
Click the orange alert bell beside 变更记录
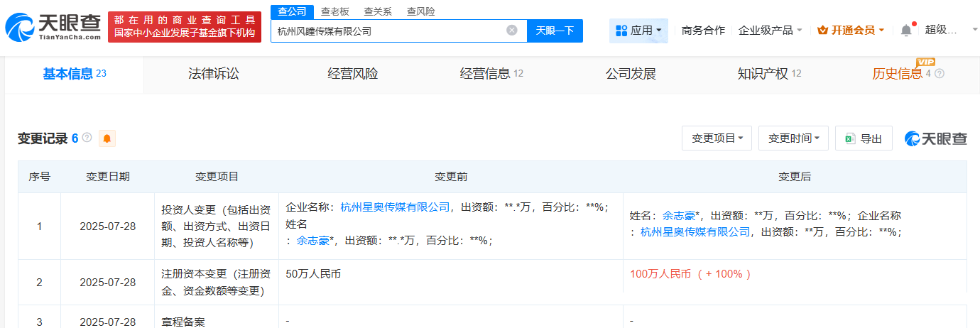(107, 138)
